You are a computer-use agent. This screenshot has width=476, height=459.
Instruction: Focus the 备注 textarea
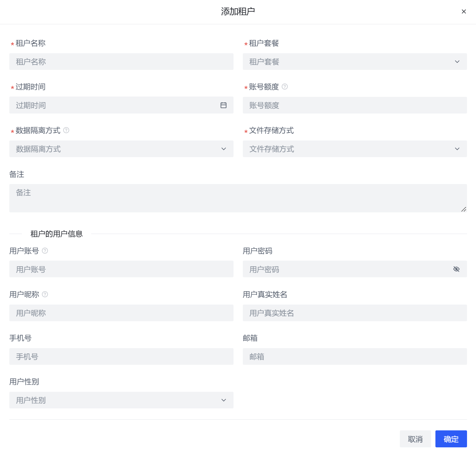point(238,198)
